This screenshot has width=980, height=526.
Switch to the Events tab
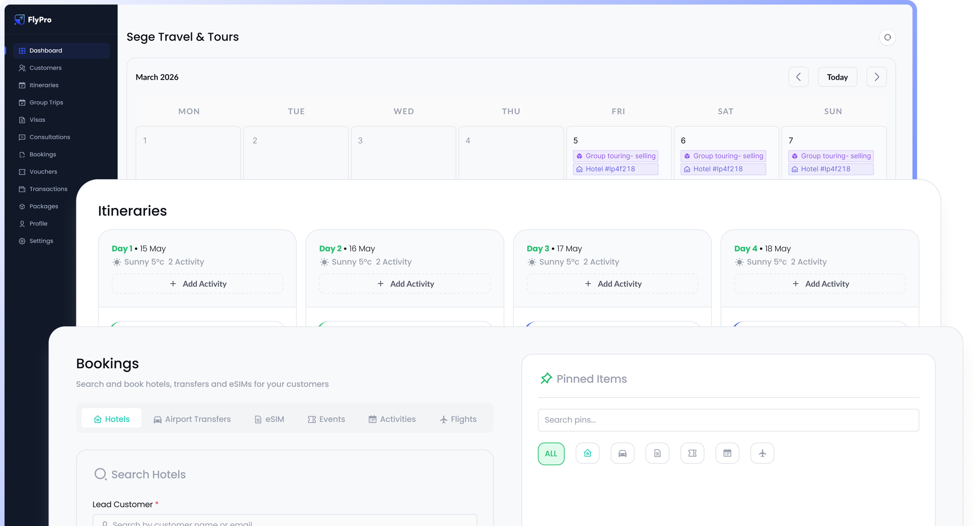326,419
